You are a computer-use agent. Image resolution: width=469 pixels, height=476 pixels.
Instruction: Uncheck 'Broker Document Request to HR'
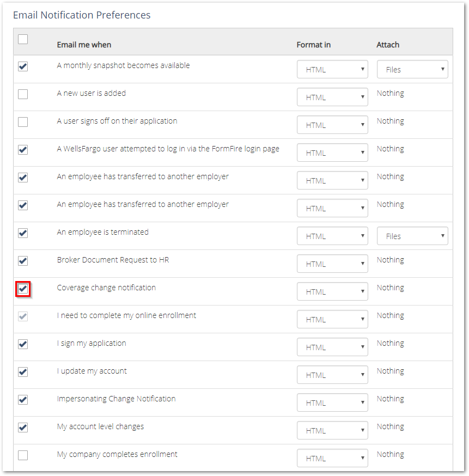click(23, 261)
